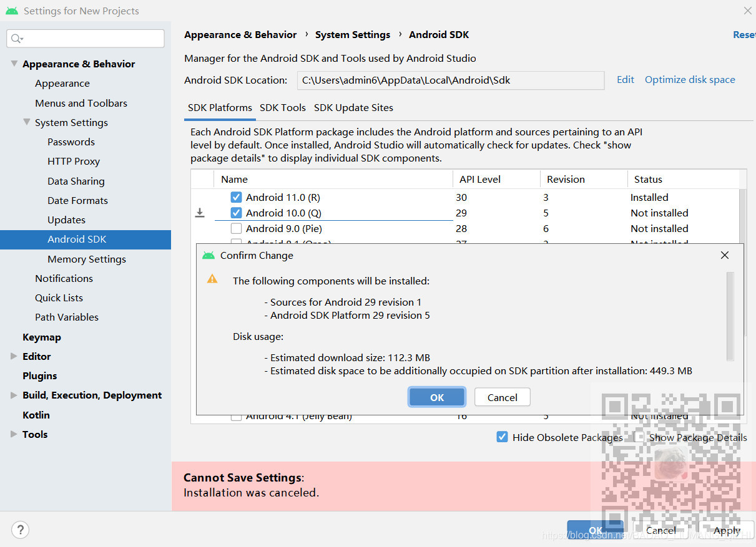Toggle Hide Obsolete Packages checkbox
756x547 pixels.
pos(502,437)
